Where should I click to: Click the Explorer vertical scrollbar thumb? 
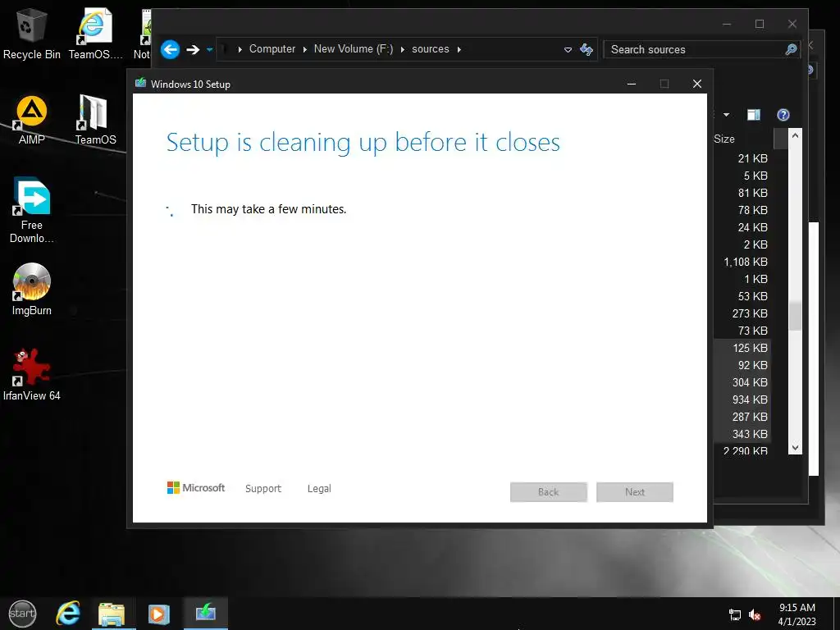pyautogui.click(x=795, y=315)
